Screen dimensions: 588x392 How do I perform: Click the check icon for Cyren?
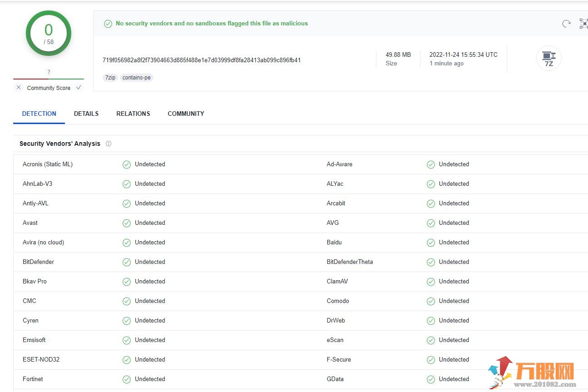(x=127, y=321)
